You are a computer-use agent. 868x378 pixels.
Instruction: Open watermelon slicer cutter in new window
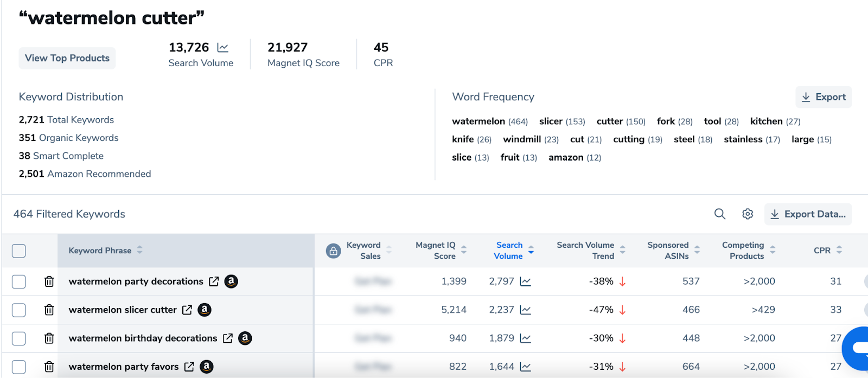[187, 310]
